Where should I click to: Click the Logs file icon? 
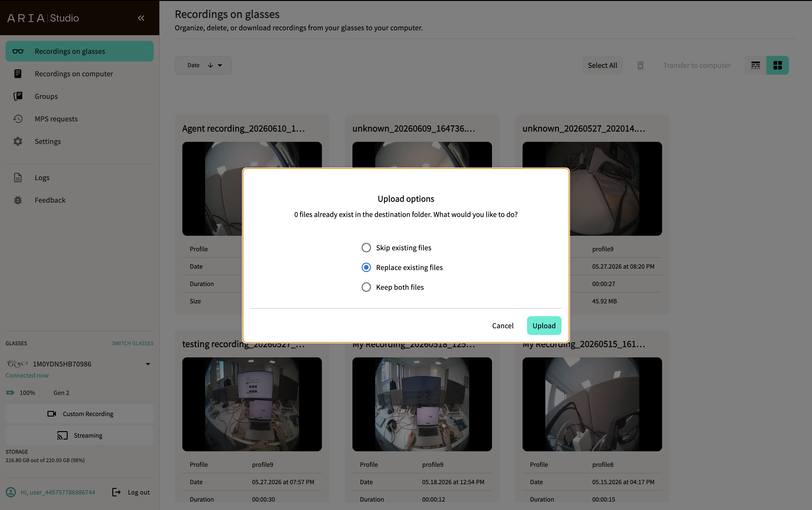click(18, 177)
